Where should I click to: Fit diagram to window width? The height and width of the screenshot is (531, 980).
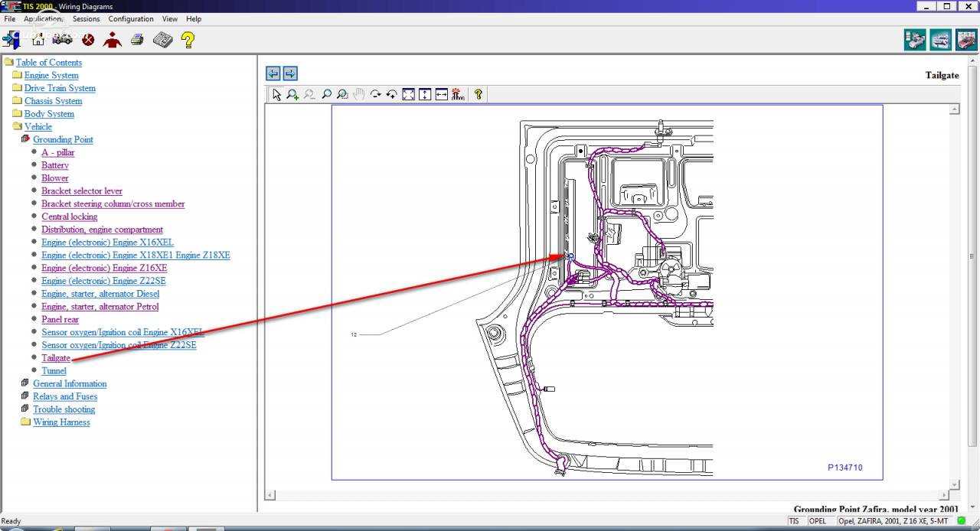pos(442,94)
